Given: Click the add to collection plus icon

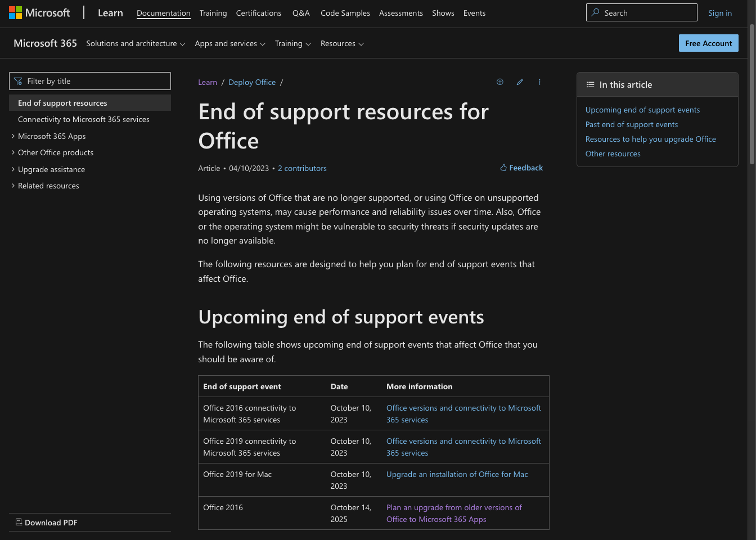Looking at the screenshot, I should pos(499,82).
